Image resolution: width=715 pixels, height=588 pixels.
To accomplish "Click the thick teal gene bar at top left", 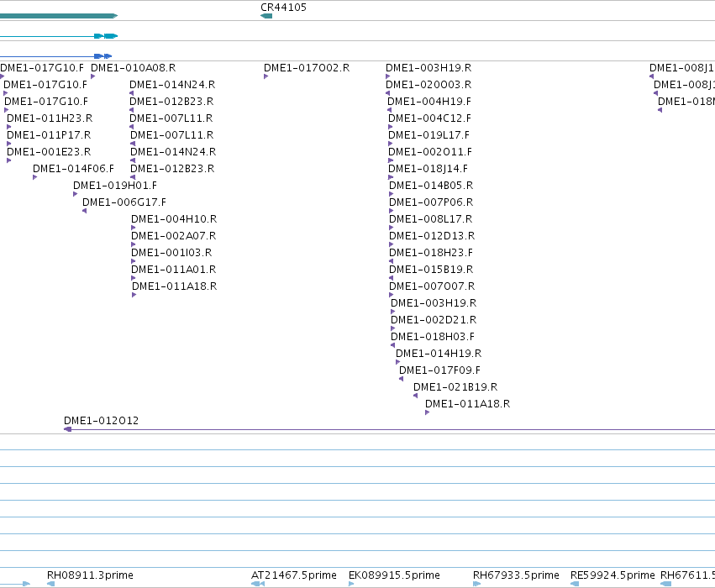I will coord(59,16).
